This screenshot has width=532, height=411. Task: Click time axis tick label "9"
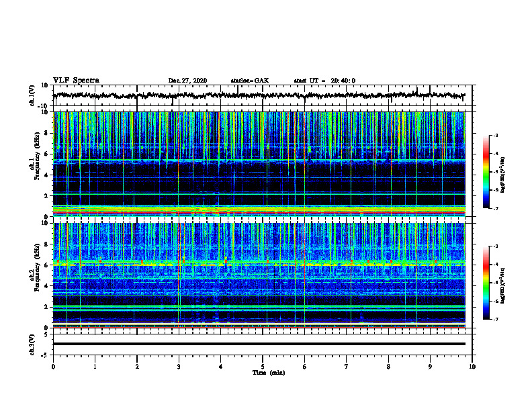point(430,367)
